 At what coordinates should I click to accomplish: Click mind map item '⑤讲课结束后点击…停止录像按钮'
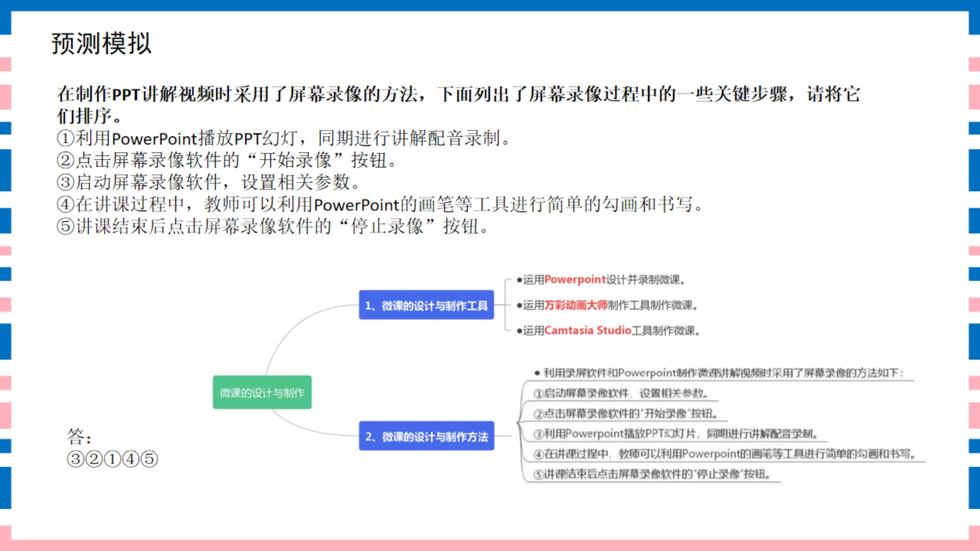tap(652, 474)
